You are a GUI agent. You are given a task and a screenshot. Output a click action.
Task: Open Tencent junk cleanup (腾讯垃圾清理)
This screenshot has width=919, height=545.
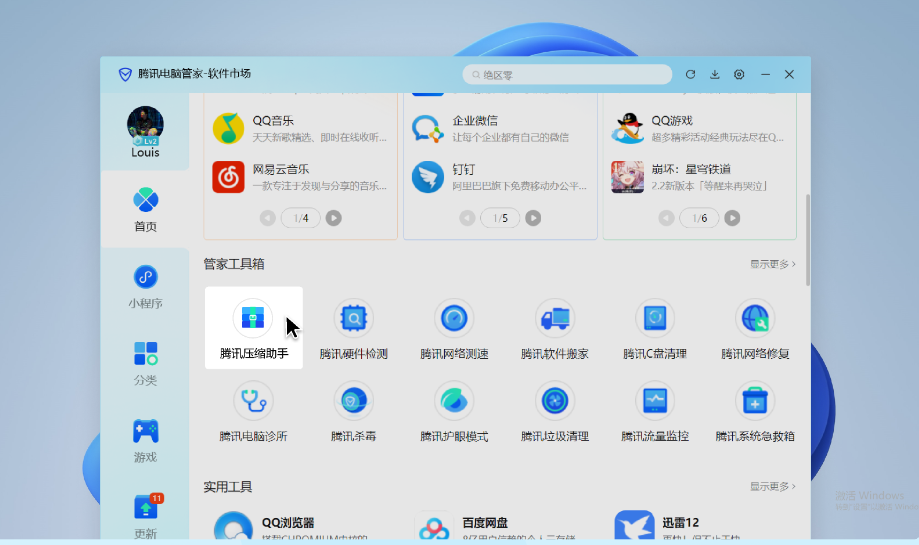(x=554, y=410)
